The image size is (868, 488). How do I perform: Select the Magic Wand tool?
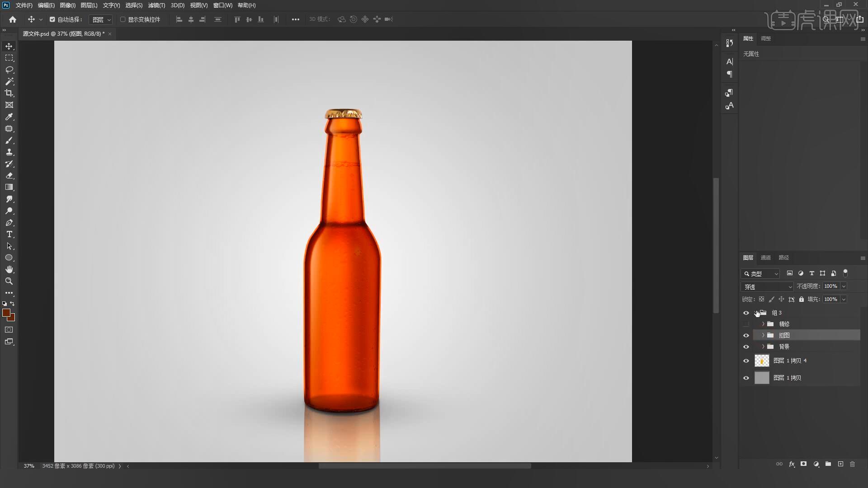tap(9, 81)
